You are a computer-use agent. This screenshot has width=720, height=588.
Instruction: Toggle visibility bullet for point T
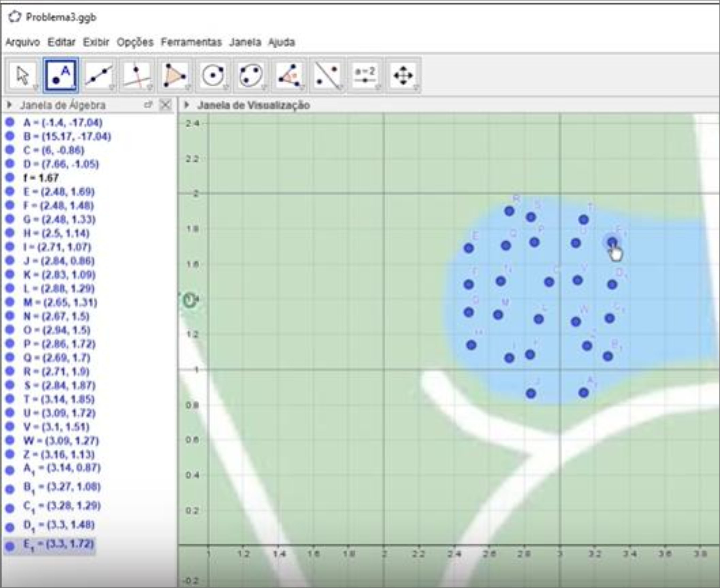coord(10,399)
